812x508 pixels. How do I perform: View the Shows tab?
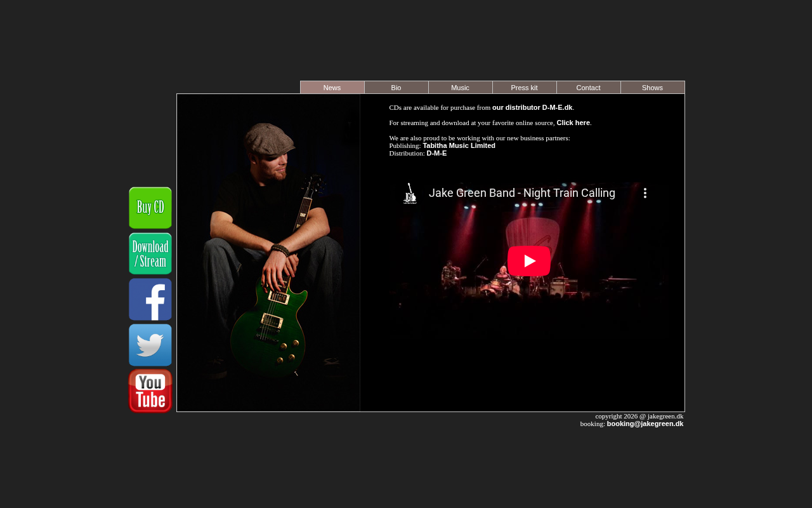point(653,88)
